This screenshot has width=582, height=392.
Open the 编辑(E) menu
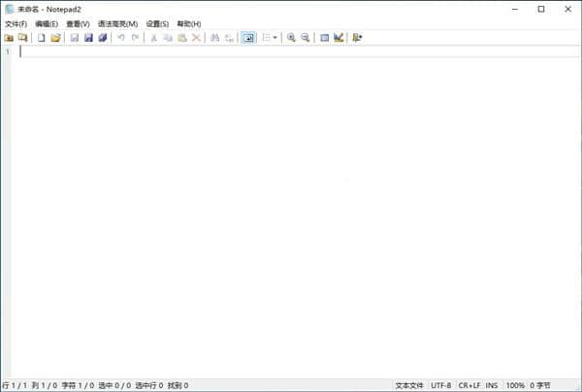(x=47, y=24)
